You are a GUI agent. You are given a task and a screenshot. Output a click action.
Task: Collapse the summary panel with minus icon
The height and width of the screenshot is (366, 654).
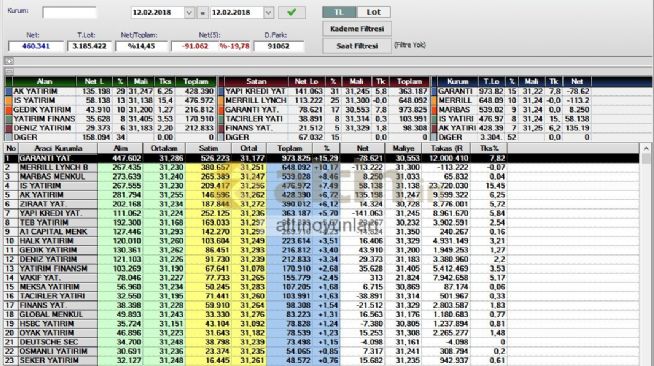point(9,71)
